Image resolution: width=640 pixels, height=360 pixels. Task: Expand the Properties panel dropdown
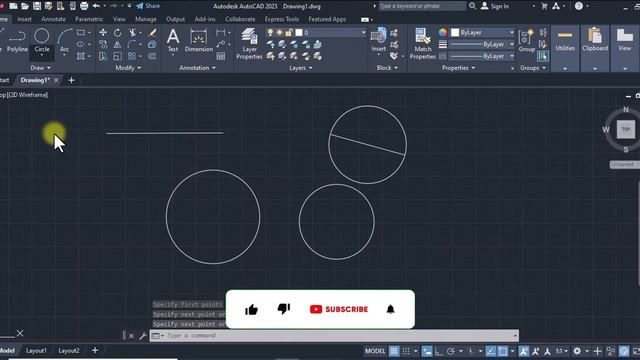[459, 68]
